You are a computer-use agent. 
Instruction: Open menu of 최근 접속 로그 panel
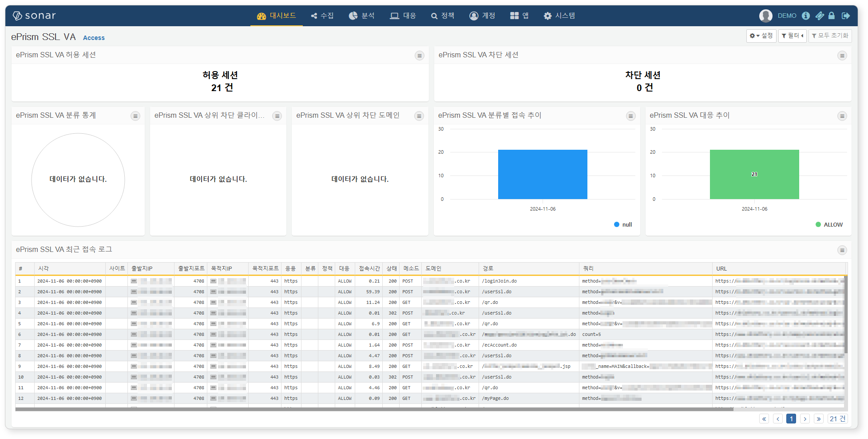pyautogui.click(x=842, y=250)
